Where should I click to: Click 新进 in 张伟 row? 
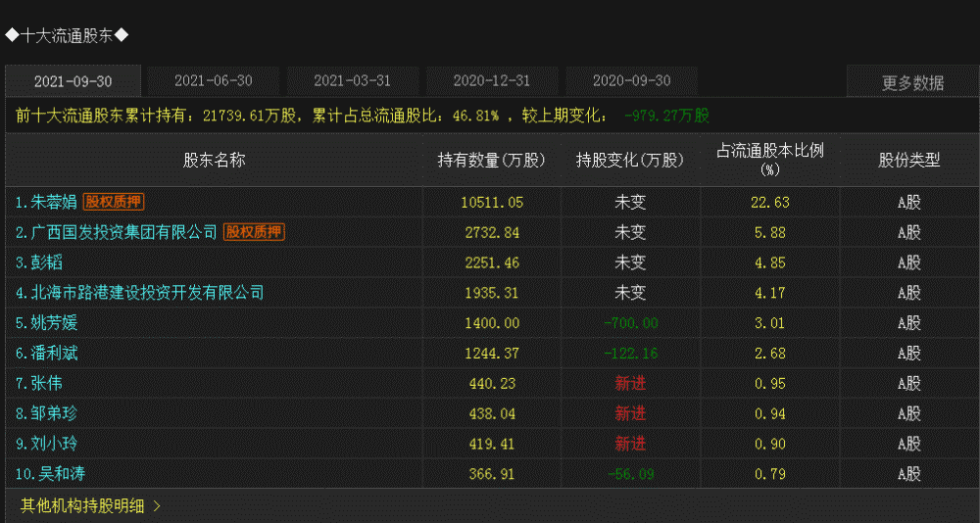coord(630,383)
